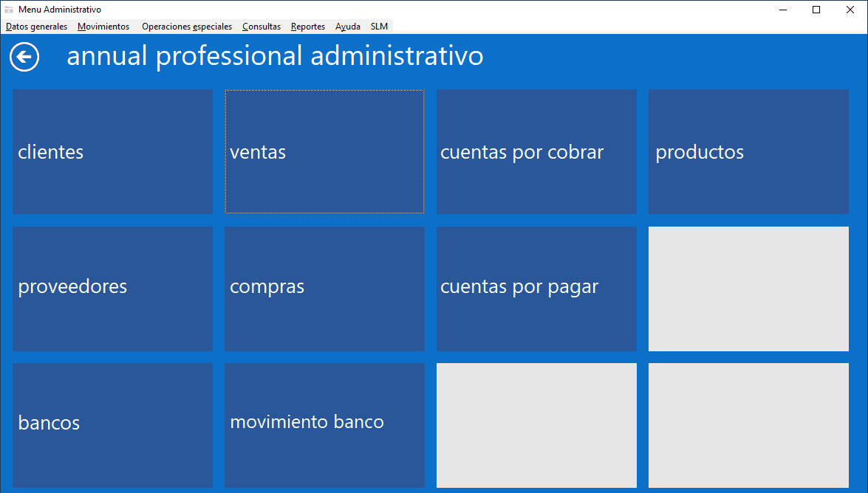Screen dimensions: 868x493
Task: Click the SLM menu item
Action: [379, 27]
